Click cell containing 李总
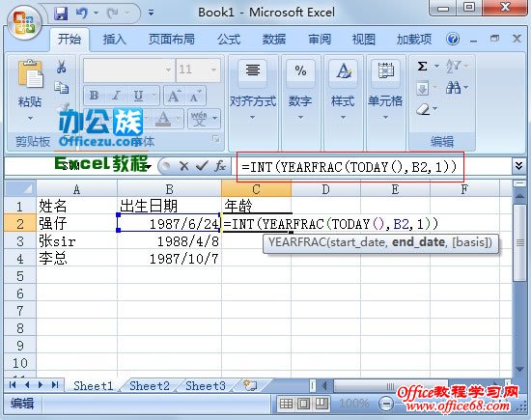The width and height of the screenshot is (531, 420). point(76,259)
